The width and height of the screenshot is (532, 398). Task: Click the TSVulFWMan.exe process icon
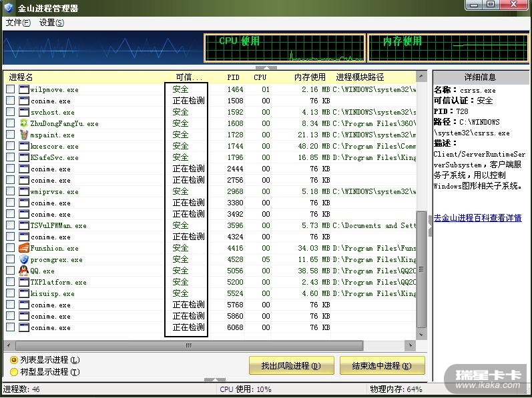point(24,225)
